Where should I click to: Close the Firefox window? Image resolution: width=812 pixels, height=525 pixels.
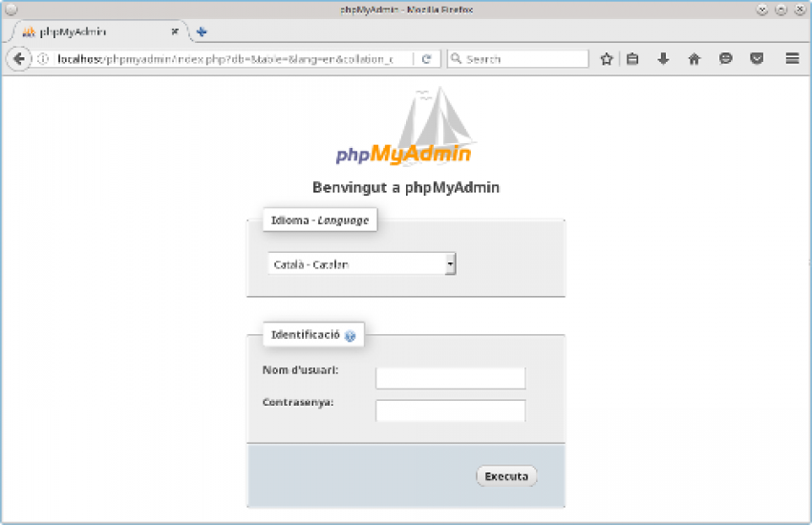[800, 10]
